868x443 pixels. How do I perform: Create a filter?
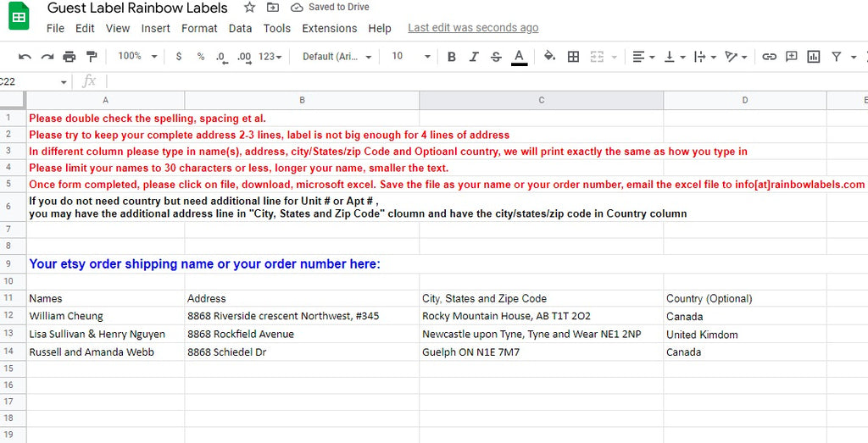837,57
